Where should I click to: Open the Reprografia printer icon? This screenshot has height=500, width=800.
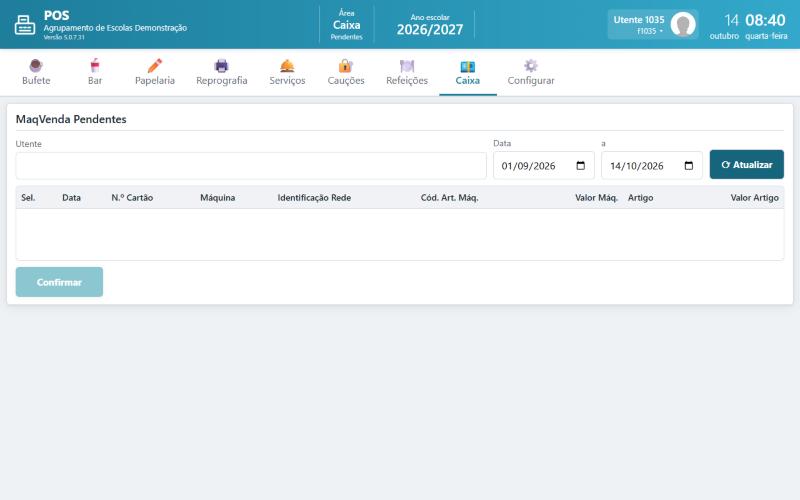click(221, 65)
